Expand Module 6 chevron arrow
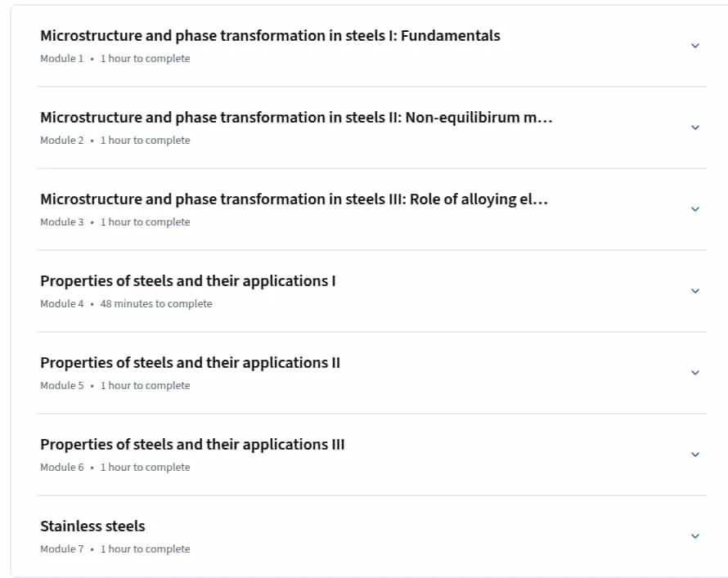This screenshot has height=578, width=728. [695, 455]
